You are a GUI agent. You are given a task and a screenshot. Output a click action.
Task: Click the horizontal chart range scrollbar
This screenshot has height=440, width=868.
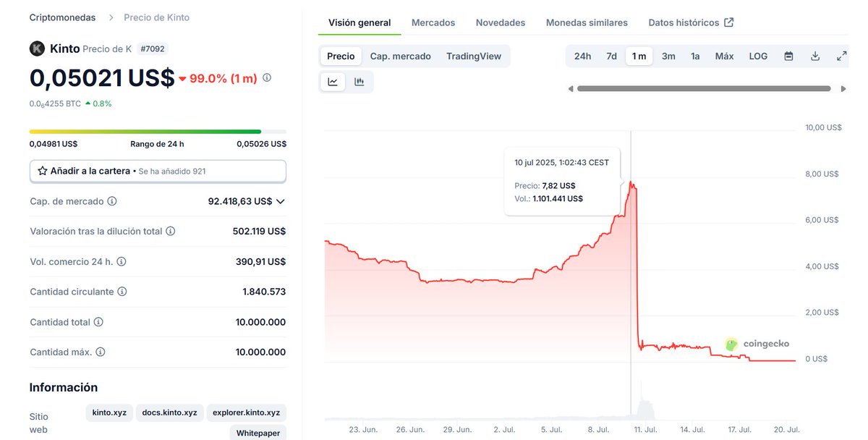(x=704, y=89)
